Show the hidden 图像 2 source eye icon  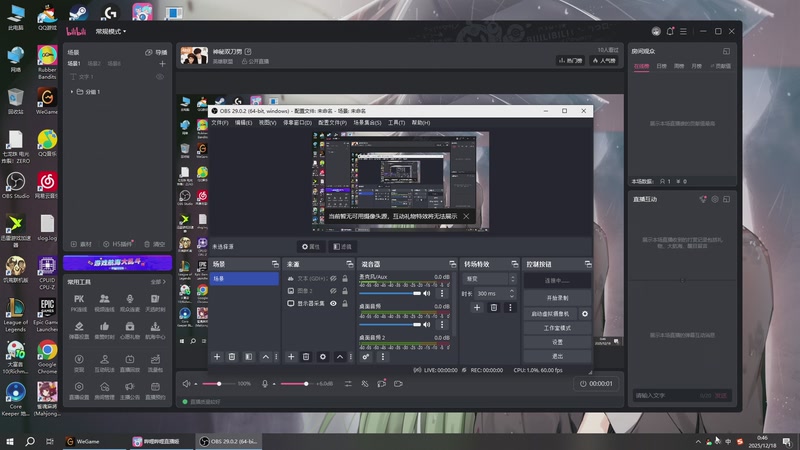pos(333,291)
